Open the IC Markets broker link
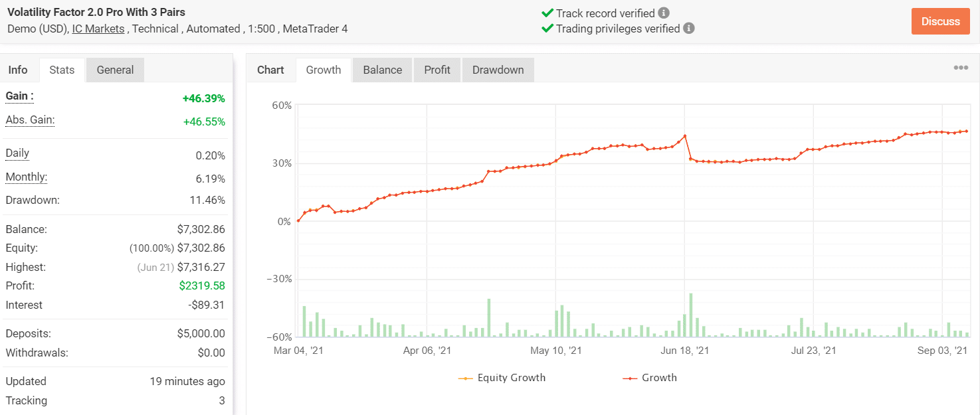980x415 pixels. pos(98,29)
